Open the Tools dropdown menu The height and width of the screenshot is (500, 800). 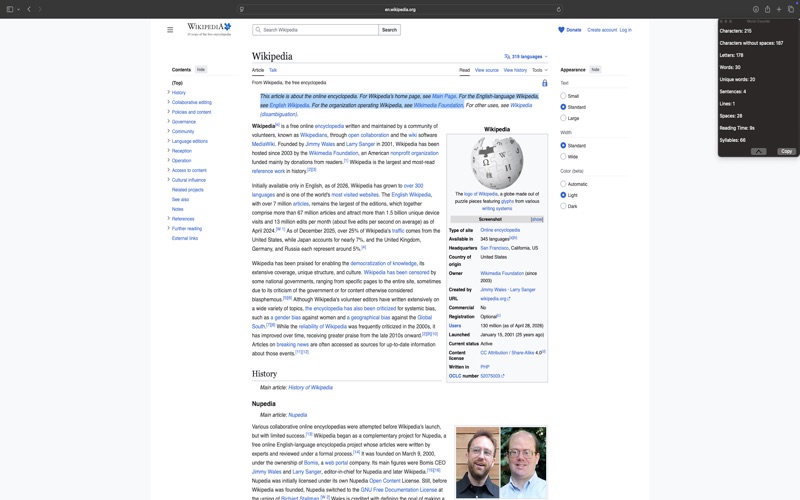(x=539, y=70)
